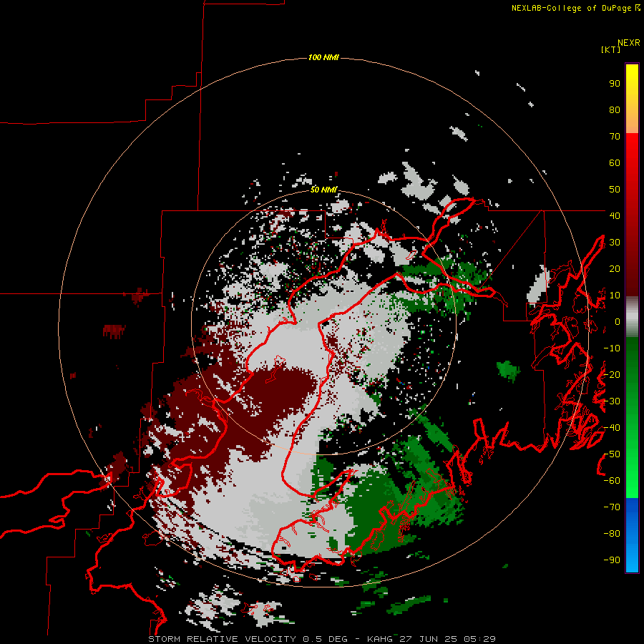
Task: Click the -50 value on the velocity scale
Action: 612,454
